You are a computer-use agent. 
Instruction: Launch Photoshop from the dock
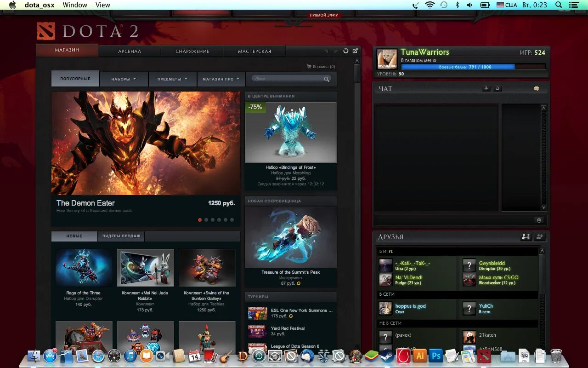[435, 356]
